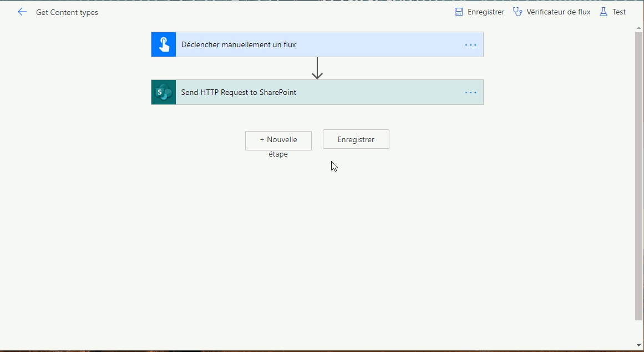Screen dimensions: 644x352
Task: Click the floppy disk save icon
Action: 459,12
